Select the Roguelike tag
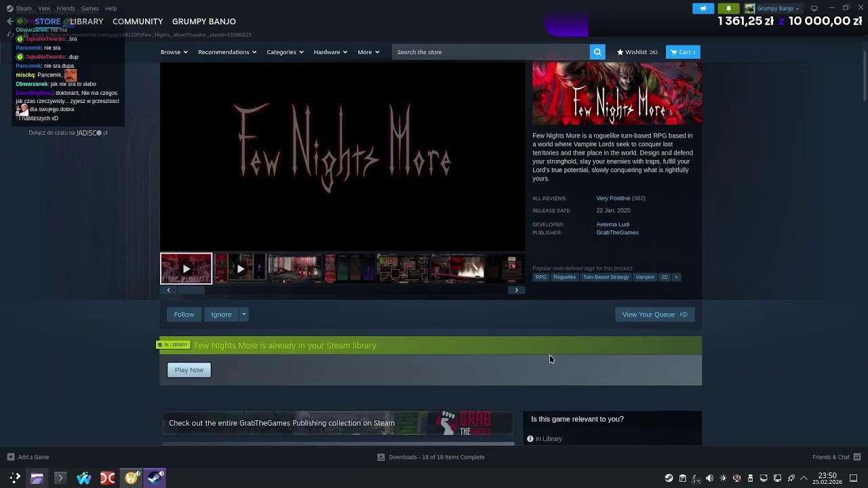 click(564, 277)
